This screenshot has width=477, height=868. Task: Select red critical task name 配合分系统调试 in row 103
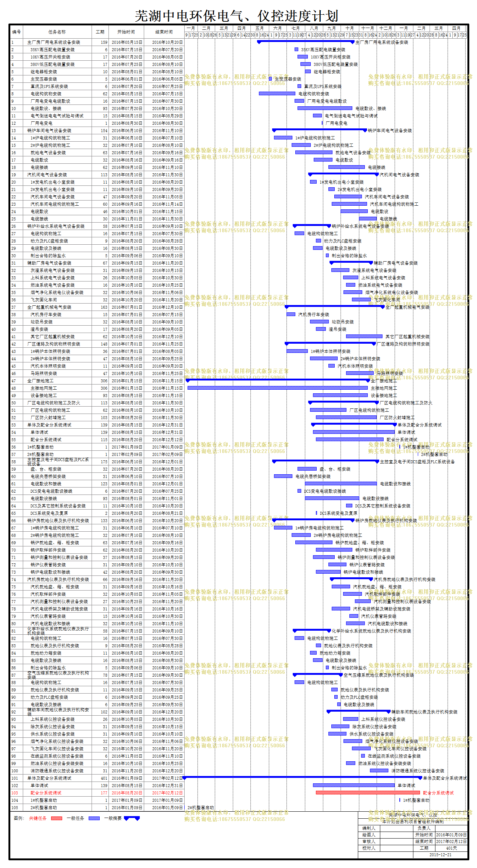(46, 793)
